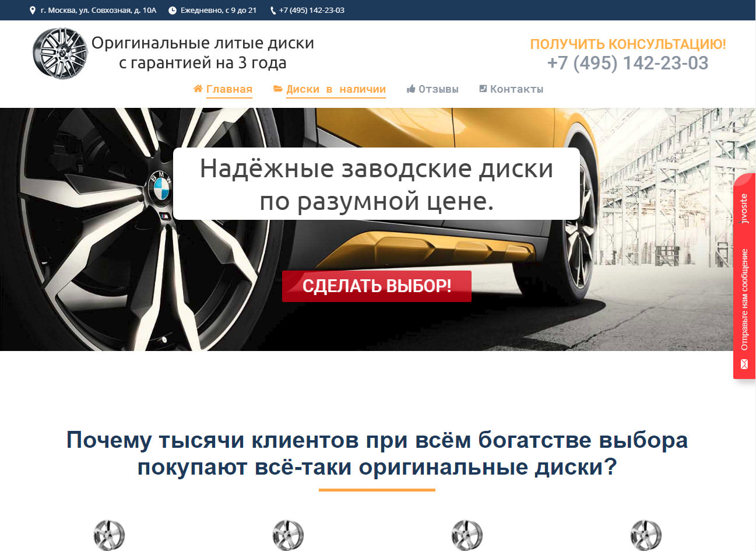Click the first wheel thumbnail at the bottom left

(x=109, y=535)
